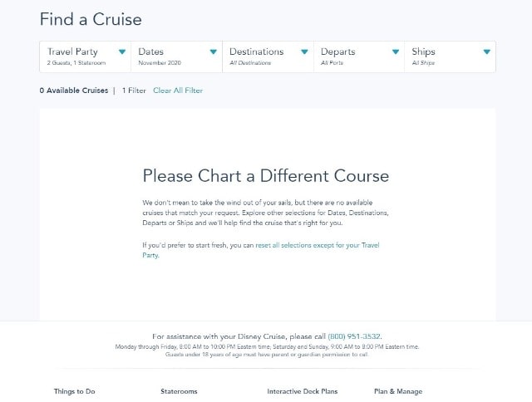Click the Departs teal arrow icon
532x402 pixels.
tap(396, 51)
